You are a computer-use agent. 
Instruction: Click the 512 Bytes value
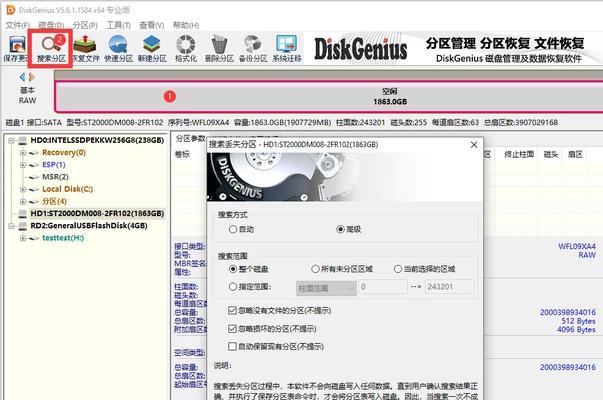pos(578,321)
